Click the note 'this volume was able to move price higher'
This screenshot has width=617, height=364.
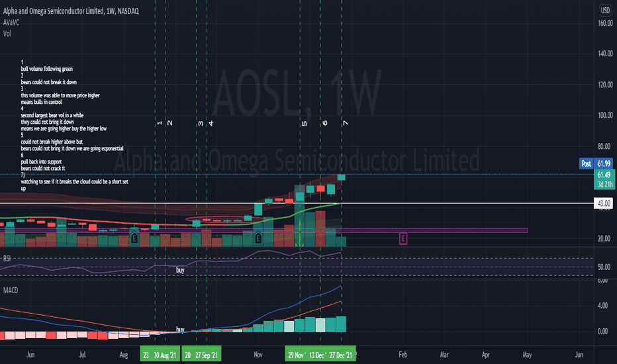point(60,95)
